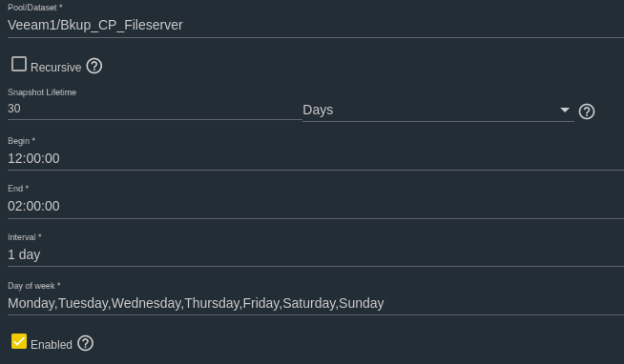
Task: Click the Day of week label
Action: pos(33,286)
